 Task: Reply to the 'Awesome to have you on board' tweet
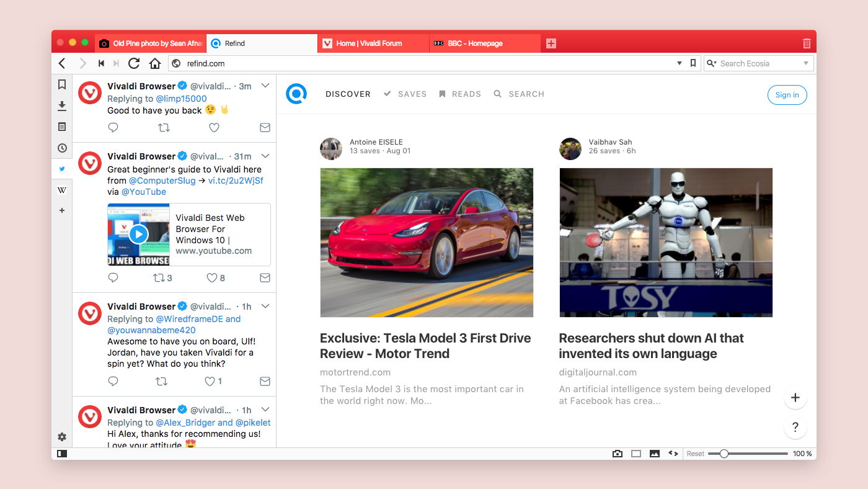(x=113, y=381)
